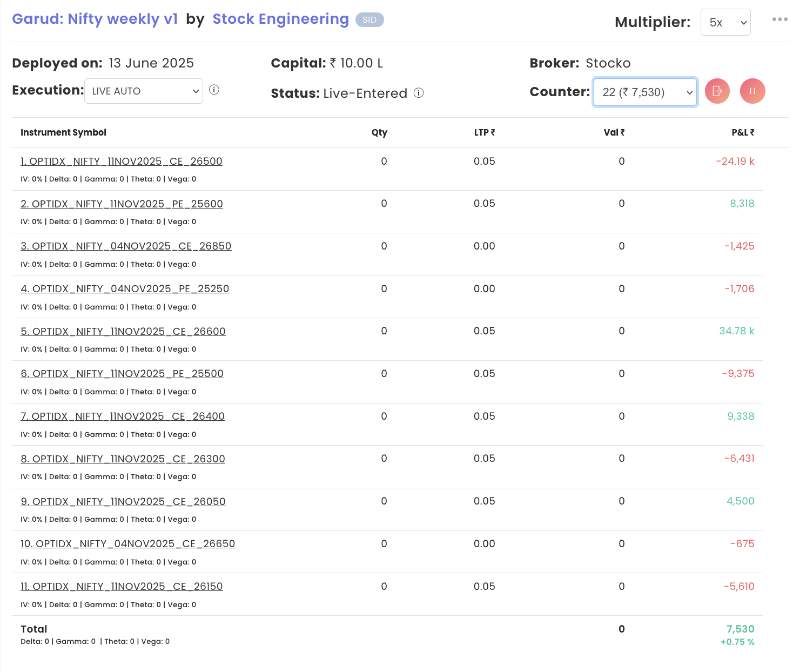The image size is (793, 672).
Task: Click the 04NOV2025 PE 25250 symbol
Action: [125, 289]
